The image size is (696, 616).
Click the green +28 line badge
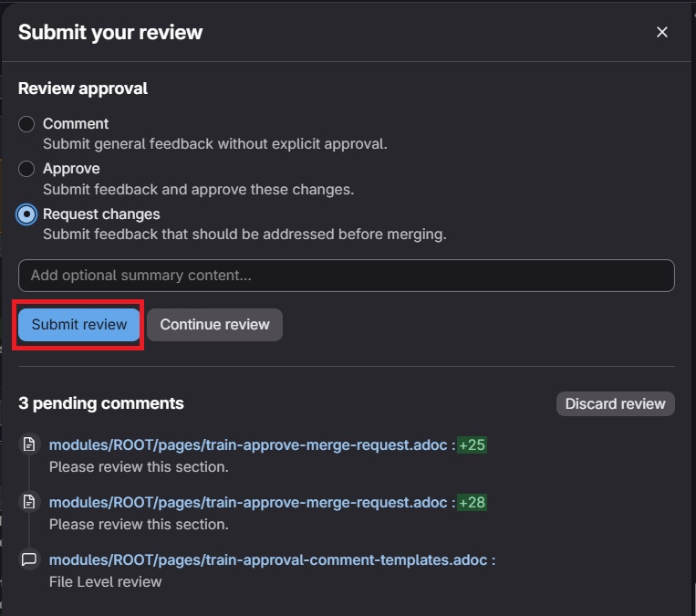pyautogui.click(x=472, y=502)
